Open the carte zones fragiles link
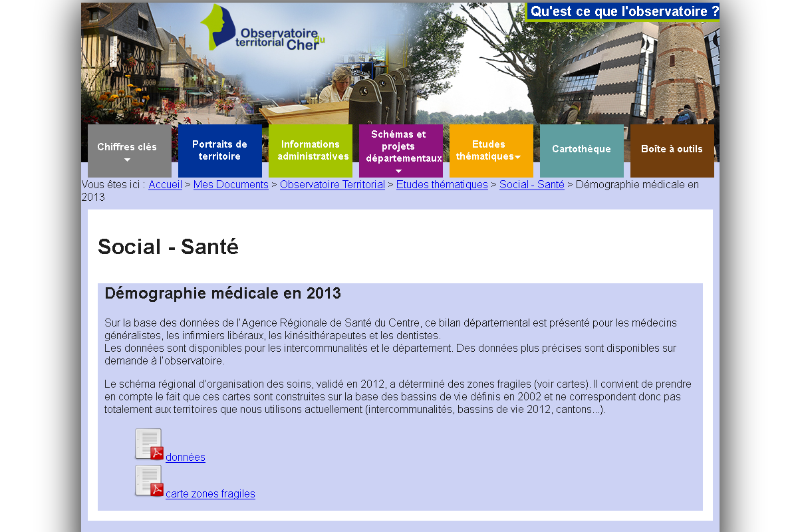Image resolution: width=798 pixels, height=532 pixels. point(210,494)
